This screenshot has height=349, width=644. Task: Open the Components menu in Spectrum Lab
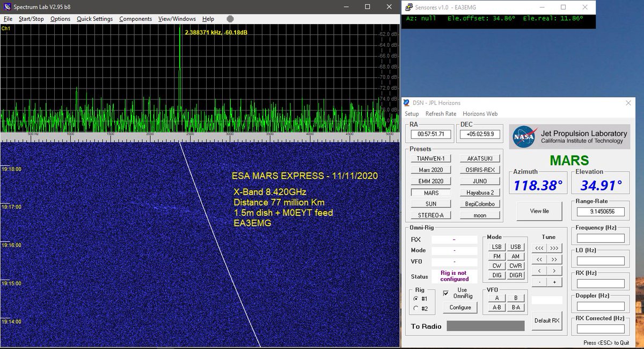tap(135, 18)
